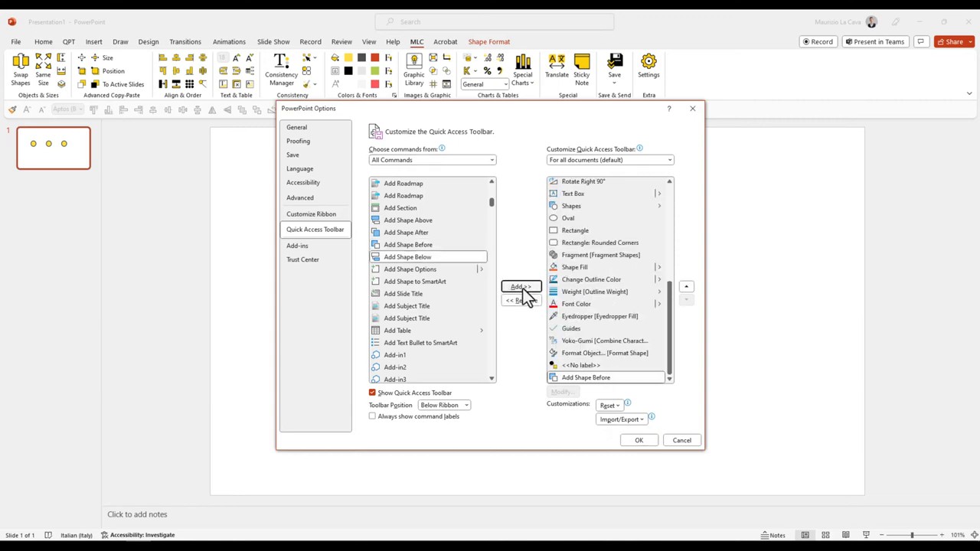Open the Choose commands from dropdown
Image resolution: width=980 pixels, height=551 pixels.
pyautogui.click(x=432, y=160)
